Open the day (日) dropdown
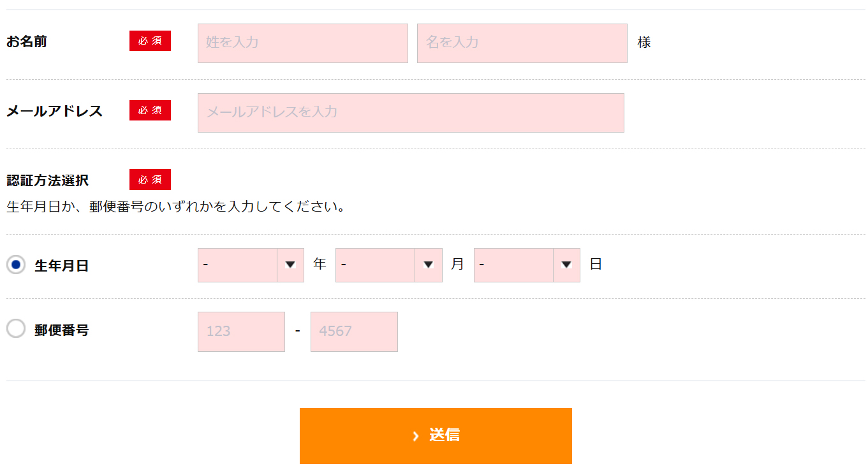The height and width of the screenshot is (473, 868). point(517,265)
